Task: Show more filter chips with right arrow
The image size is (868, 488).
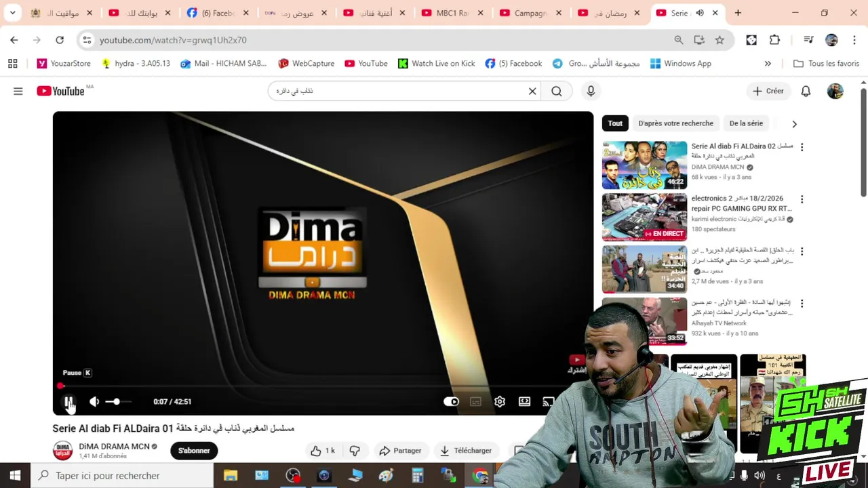Action: (x=794, y=124)
